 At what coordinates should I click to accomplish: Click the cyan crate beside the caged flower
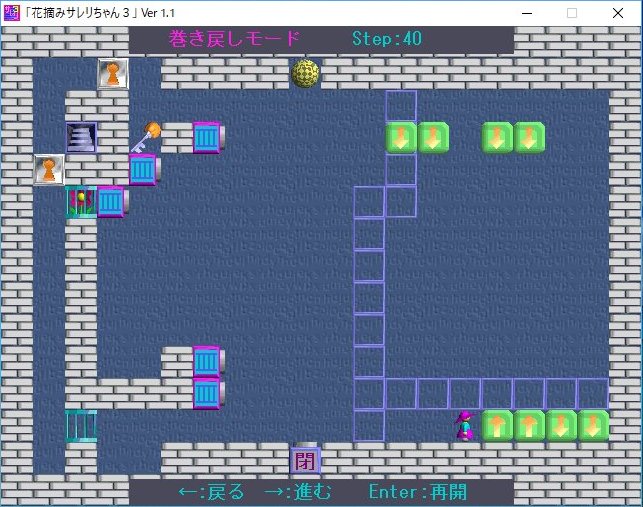(x=111, y=201)
